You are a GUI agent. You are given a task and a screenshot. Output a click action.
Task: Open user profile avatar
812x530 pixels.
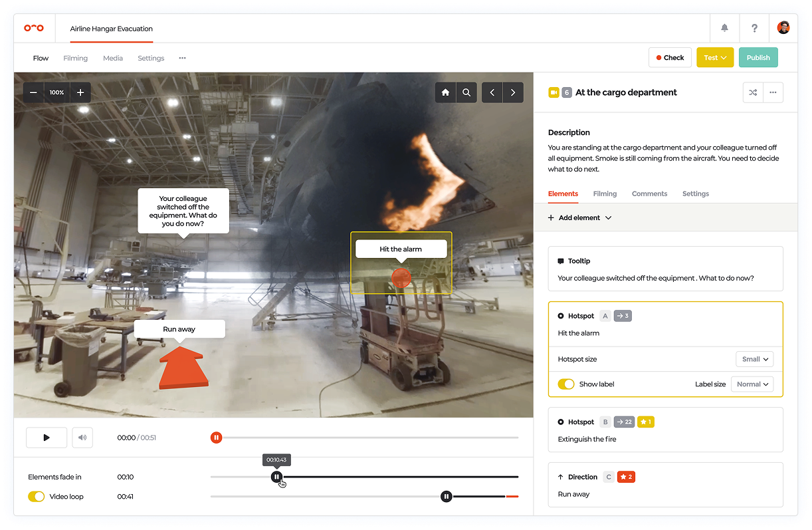[x=783, y=28]
